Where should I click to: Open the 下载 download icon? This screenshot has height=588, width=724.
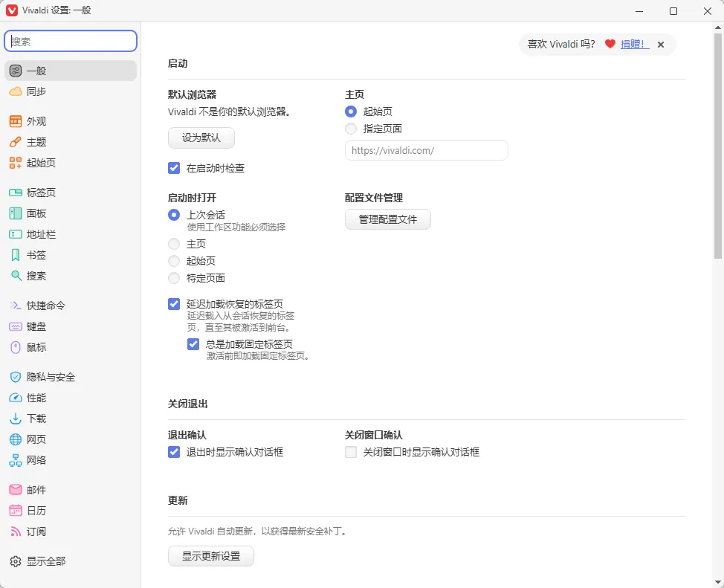click(16, 419)
